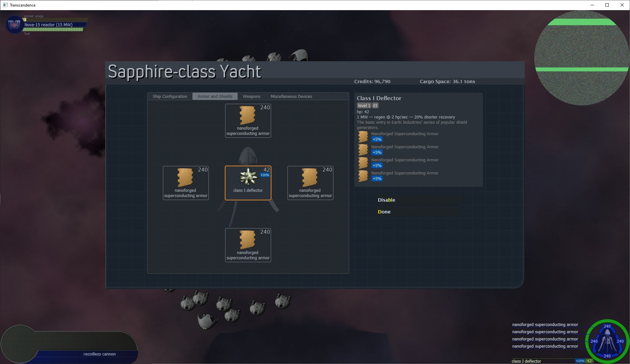Click the recoilless cannon weapon label
Screen dimensions: 630x364
[x=100, y=354]
